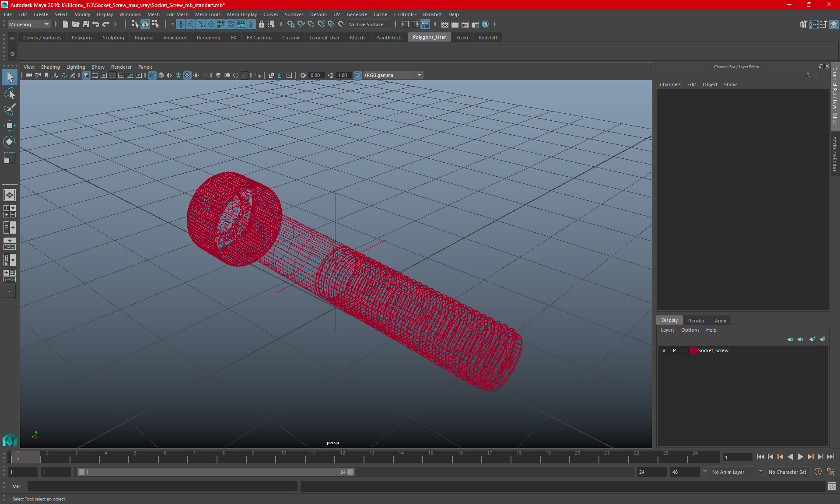840x504 pixels.
Task: Activate the Move tool
Action: (x=10, y=126)
